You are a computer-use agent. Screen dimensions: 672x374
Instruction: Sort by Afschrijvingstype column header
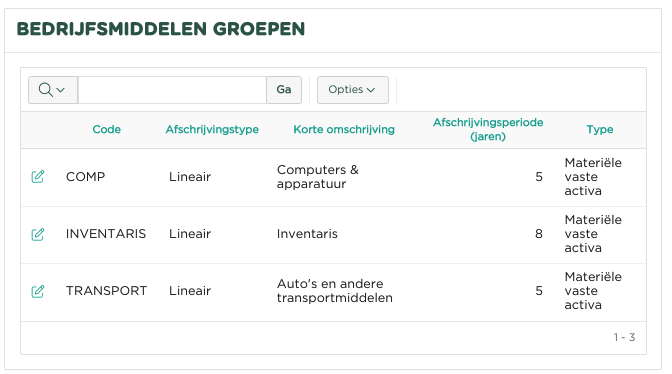[x=212, y=129]
